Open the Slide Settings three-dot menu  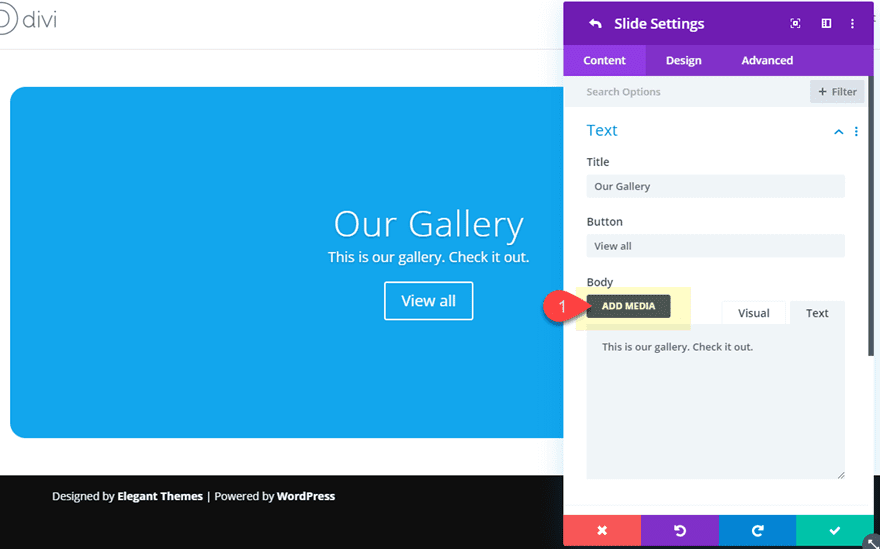[x=853, y=24]
